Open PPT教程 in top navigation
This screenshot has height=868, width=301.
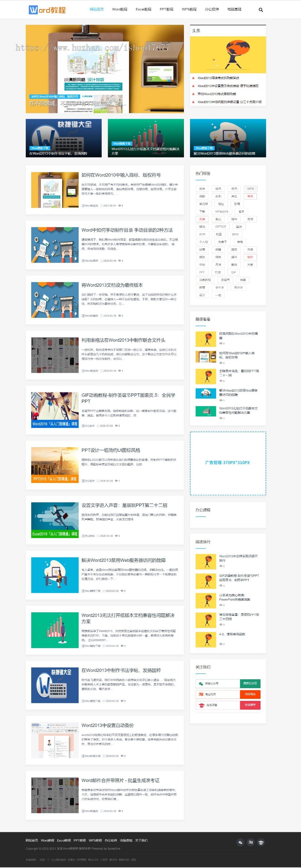[167, 9]
